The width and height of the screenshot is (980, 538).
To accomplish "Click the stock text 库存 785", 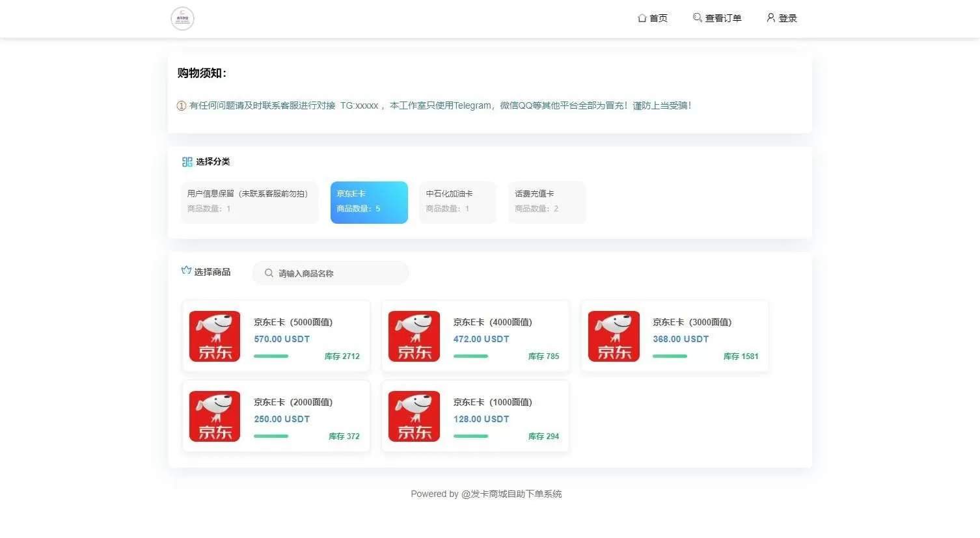I will click(544, 356).
